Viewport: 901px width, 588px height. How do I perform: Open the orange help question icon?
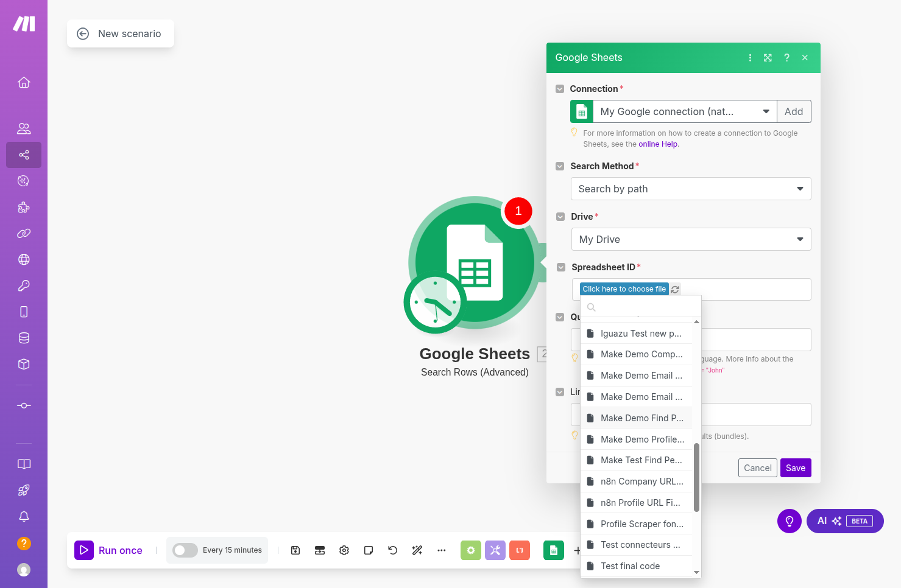click(24, 543)
